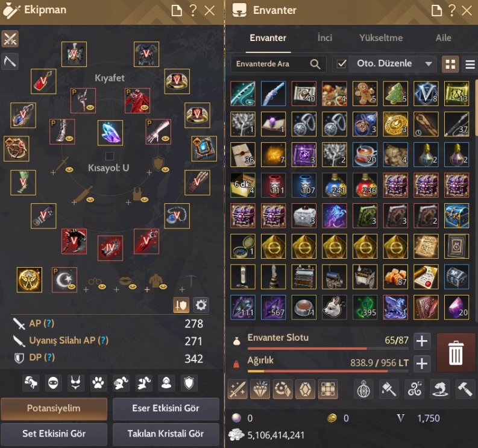Switch to list view in inventory

click(470, 65)
